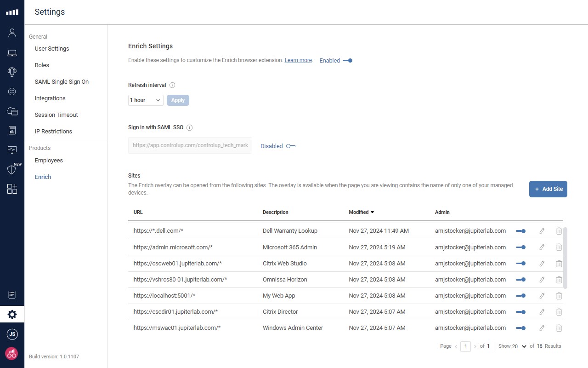Select Employees under Products
Screen dimensions: 588x368
pyautogui.click(x=49, y=160)
